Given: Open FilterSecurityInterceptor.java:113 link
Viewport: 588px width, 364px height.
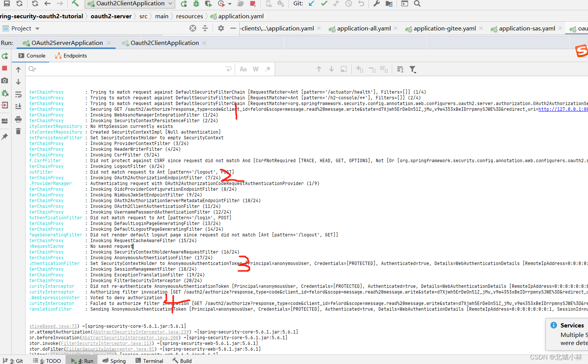Looking at the screenshot, I should tap(106, 343).
